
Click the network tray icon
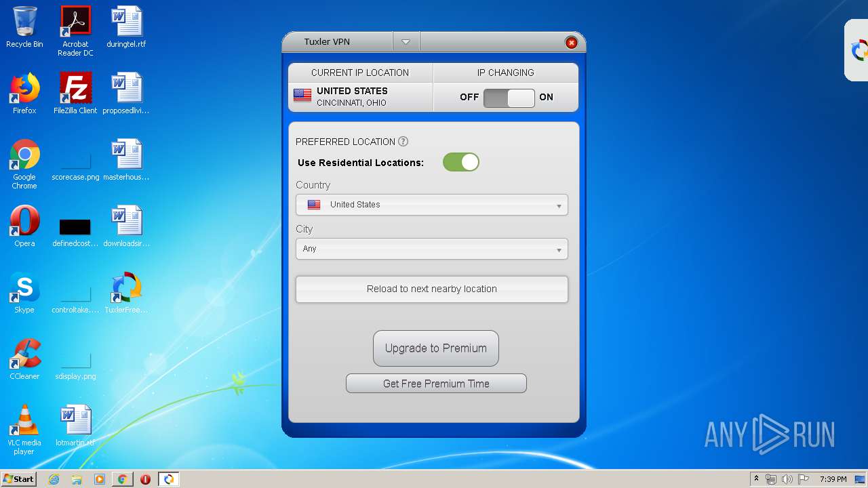(x=771, y=479)
